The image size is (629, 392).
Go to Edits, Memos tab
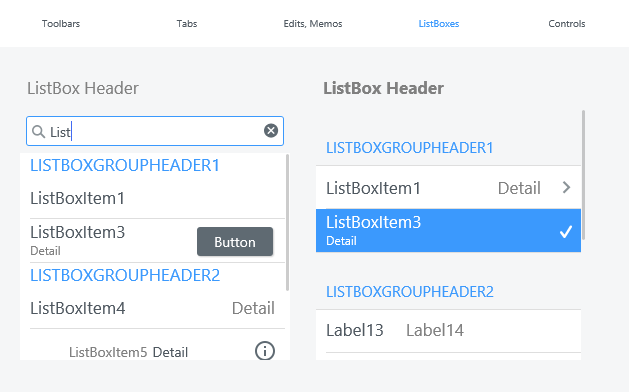pyautogui.click(x=313, y=24)
